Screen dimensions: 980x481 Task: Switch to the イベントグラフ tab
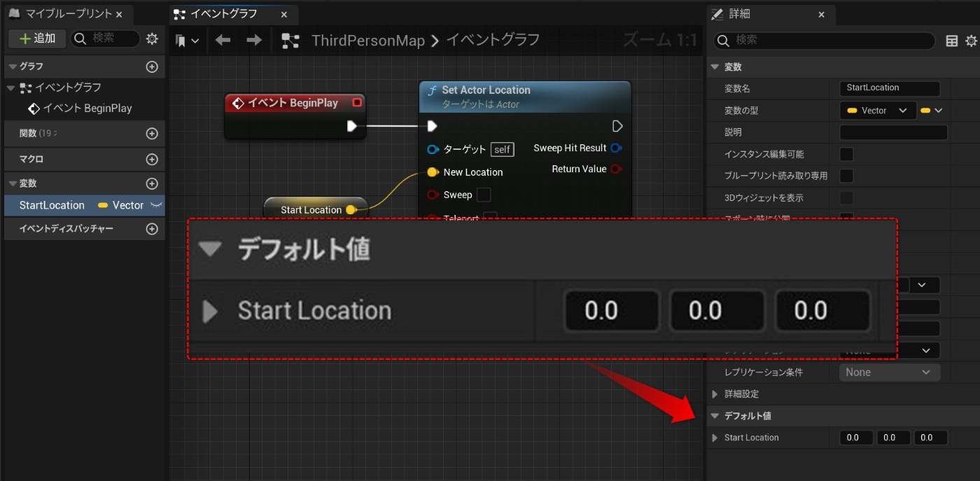[x=217, y=14]
